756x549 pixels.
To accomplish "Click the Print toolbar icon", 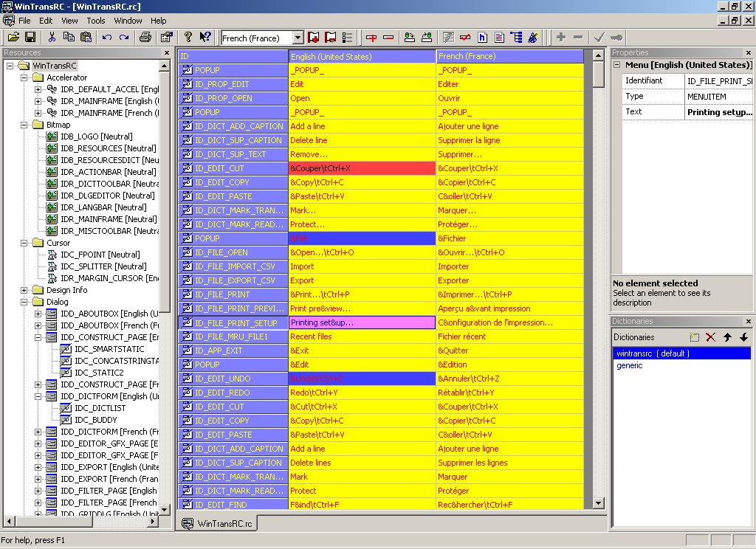I will [x=145, y=37].
